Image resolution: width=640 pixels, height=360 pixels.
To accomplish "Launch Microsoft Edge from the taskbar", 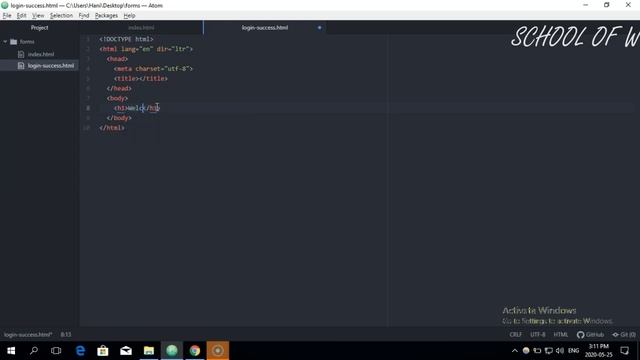I will [80, 351].
